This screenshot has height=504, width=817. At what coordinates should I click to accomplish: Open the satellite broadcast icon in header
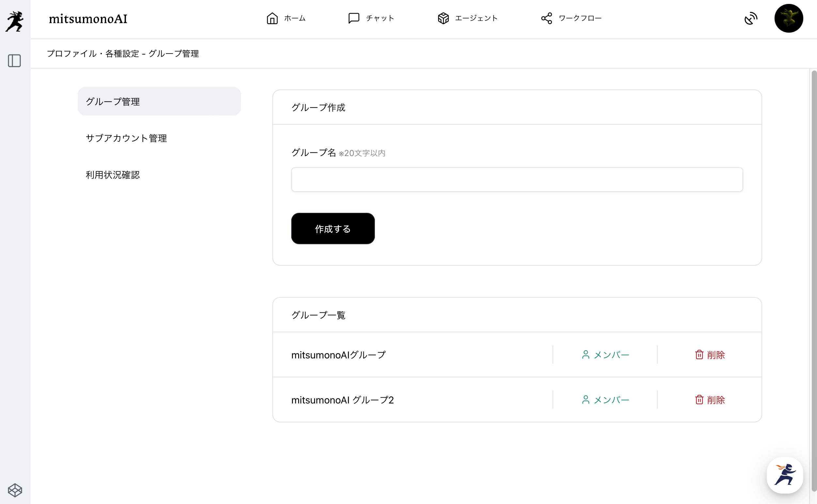(751, 18)
